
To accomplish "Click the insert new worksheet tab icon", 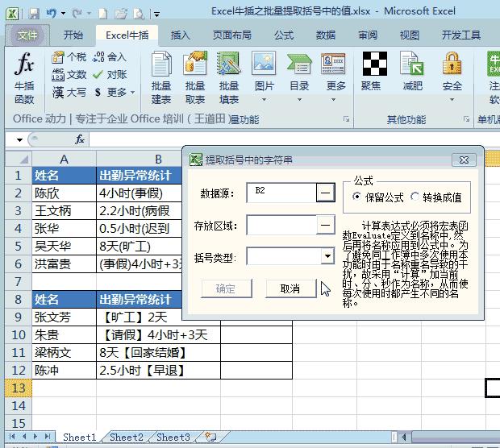I will [x=210, y=437].
